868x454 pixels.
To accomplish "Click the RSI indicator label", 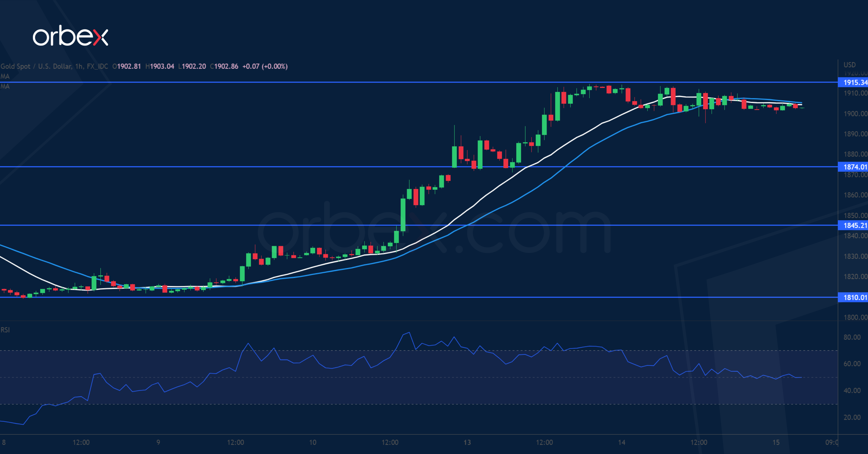I will tap(5, 330).
